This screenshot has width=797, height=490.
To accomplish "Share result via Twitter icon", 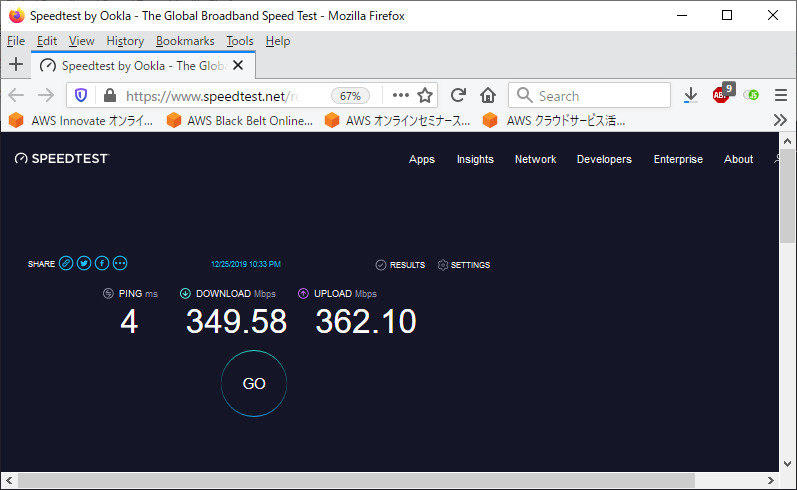I will (84, 264).
